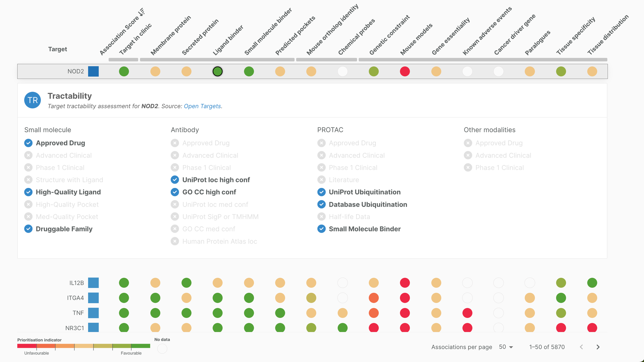This screenshot has height=362, width=644.
Task: Click Approved Drug checkmark under Small molecule
Action: point(28,143)
